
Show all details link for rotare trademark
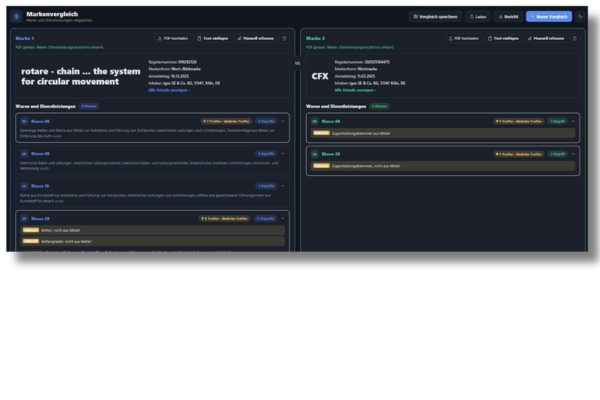point(169,90)
